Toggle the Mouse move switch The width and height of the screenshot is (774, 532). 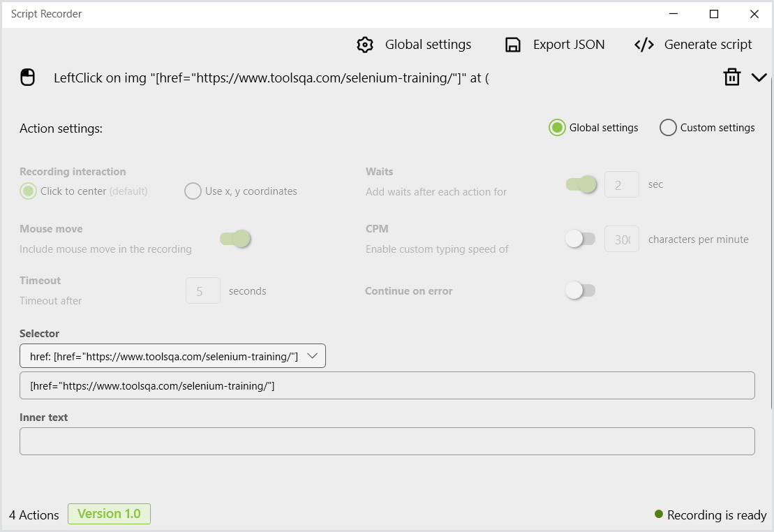(x=235, y=239)
